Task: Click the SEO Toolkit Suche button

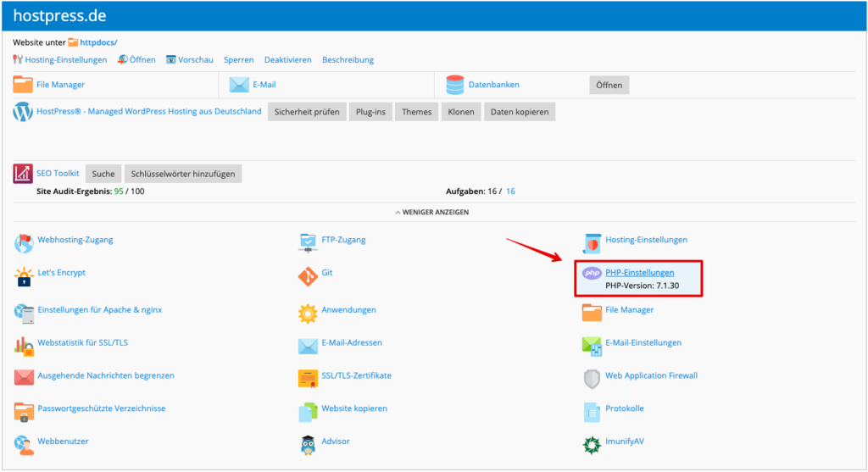Action: [103, 174]
